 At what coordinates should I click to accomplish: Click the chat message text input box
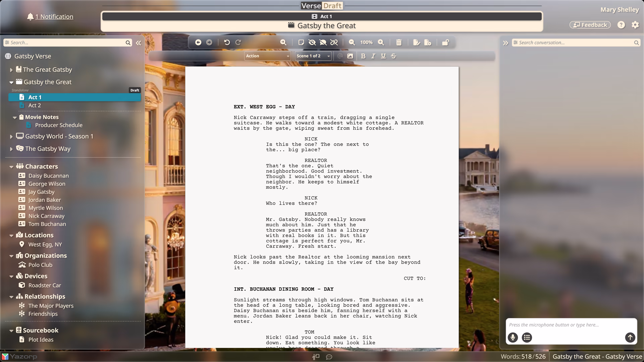pos(571,325)
